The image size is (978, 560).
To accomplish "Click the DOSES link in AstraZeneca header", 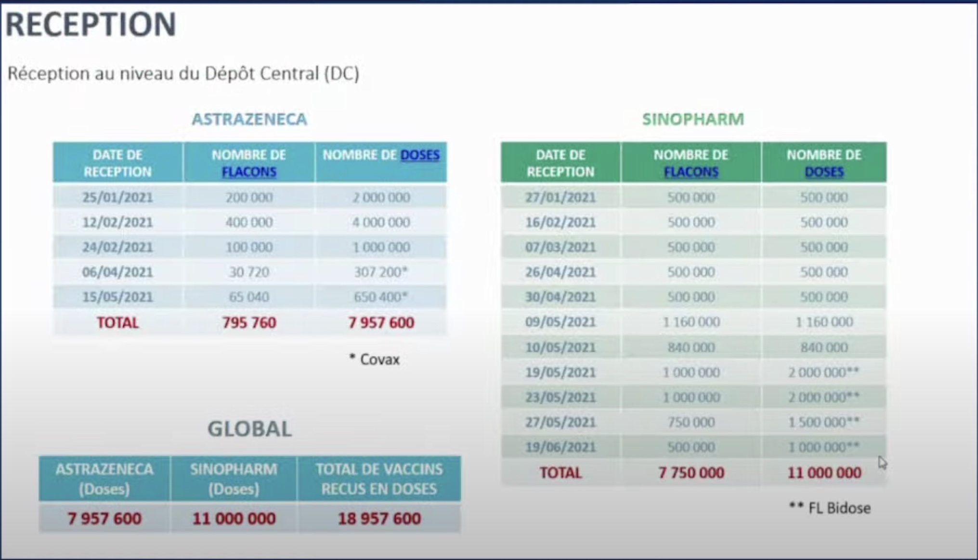I will pos(419,155).
